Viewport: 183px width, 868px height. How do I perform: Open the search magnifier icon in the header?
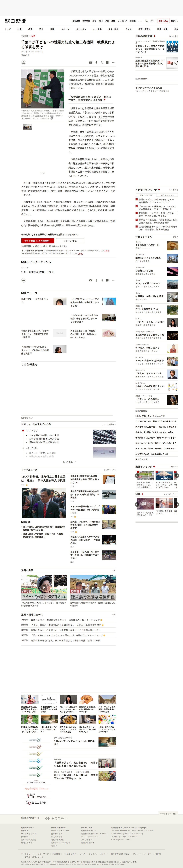coord(147,21)
